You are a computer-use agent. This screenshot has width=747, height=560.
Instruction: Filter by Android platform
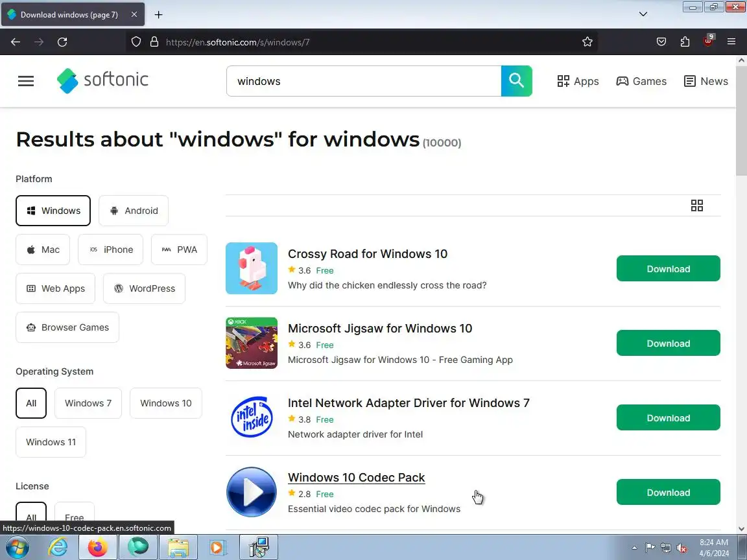(134, 211)
